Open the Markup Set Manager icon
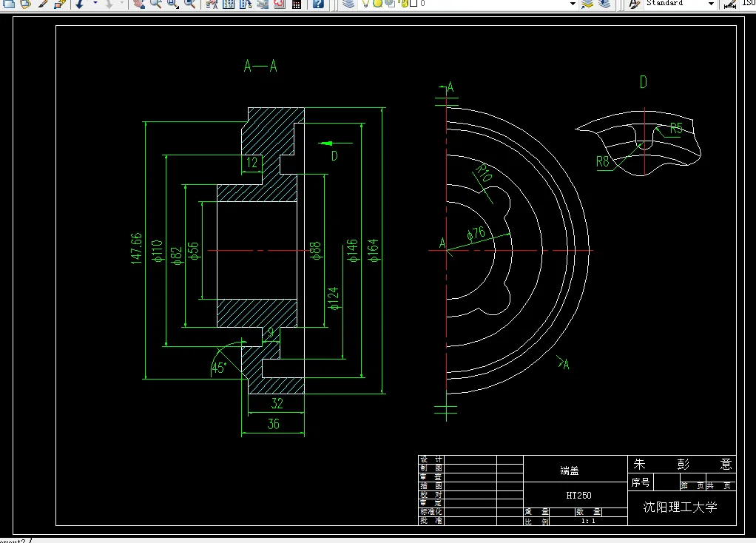Image resolution: width=756 pixels, height=543 pixels. pos(280,4)
